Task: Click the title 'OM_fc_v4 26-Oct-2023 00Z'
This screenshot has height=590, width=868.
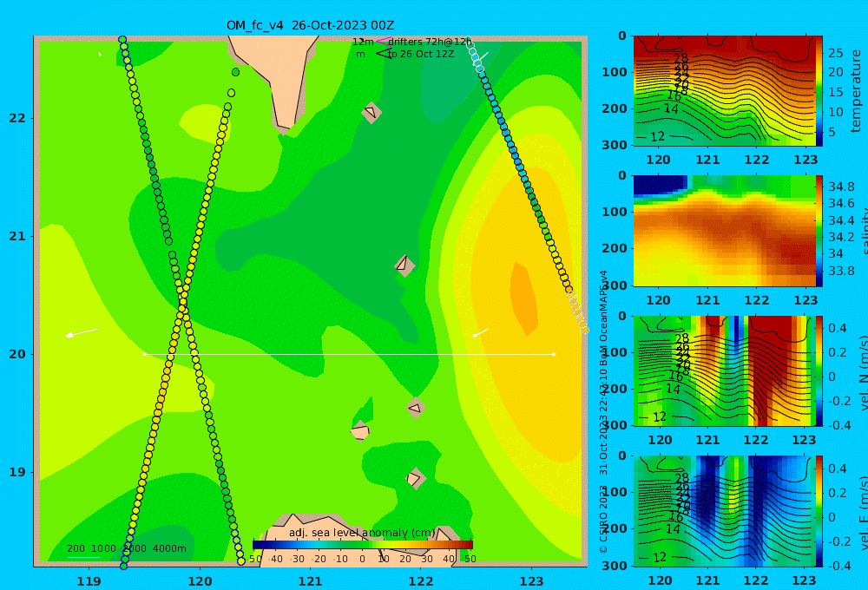Action: click(310, 25)
